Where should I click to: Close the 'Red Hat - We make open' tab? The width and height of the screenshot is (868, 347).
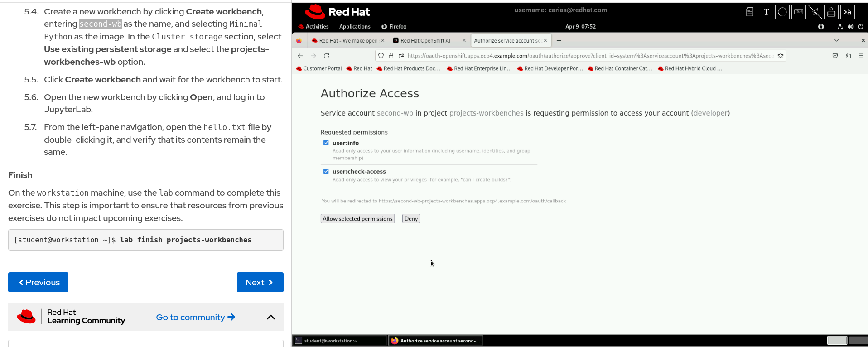(383, 40)
